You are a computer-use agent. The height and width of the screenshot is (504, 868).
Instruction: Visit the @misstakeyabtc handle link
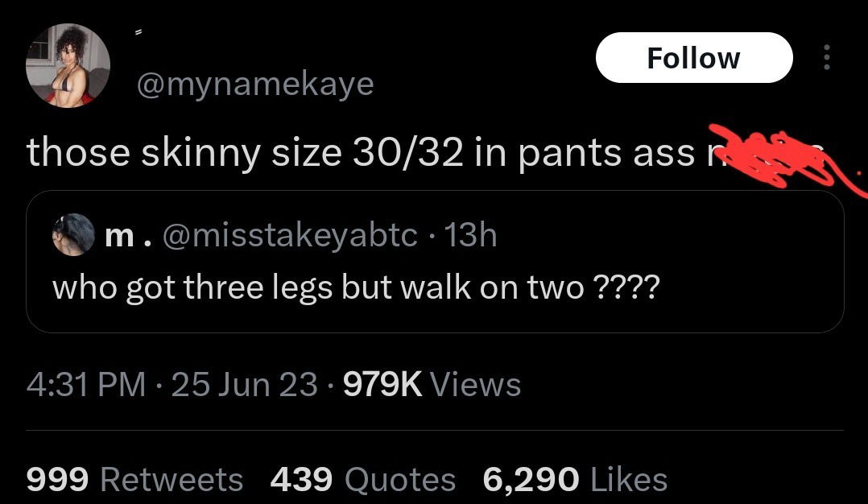tap(290, 236)
